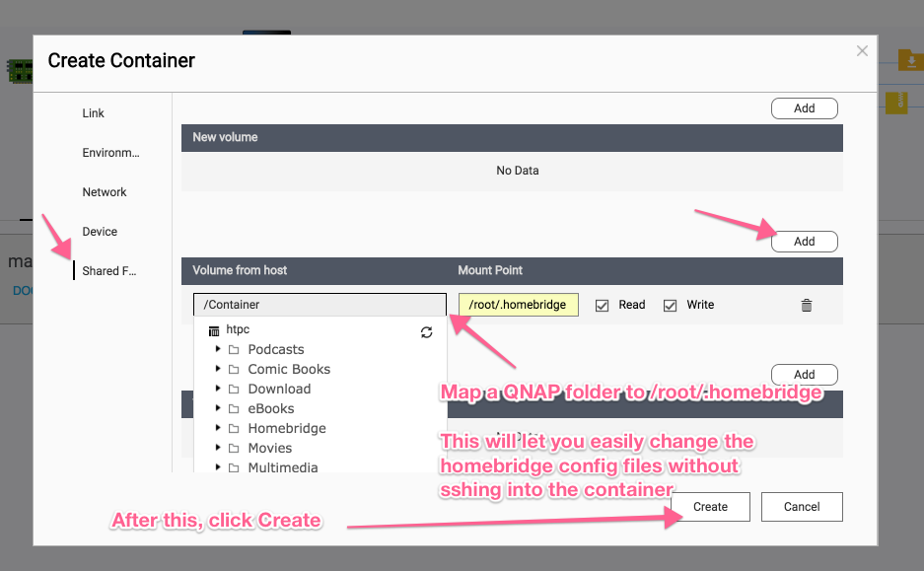Select the Download folder name

click(x=279, y=389)
